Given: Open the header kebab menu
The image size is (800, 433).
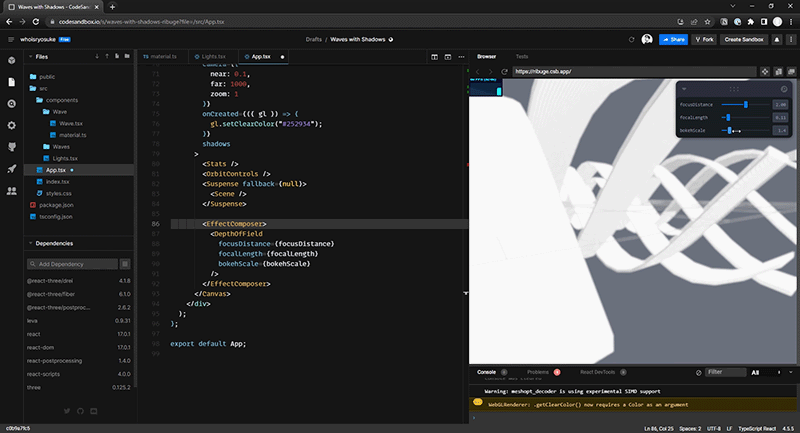Looking at the screenshot, I should [791, 39].
